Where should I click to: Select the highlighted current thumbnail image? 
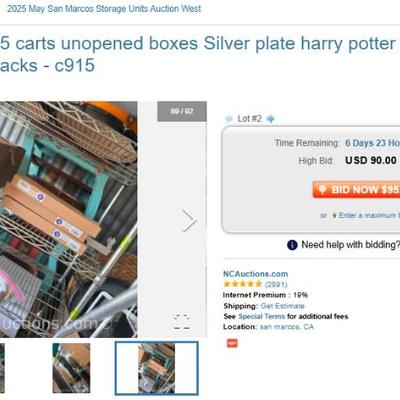pyautogui.click(x=157, y=368)
